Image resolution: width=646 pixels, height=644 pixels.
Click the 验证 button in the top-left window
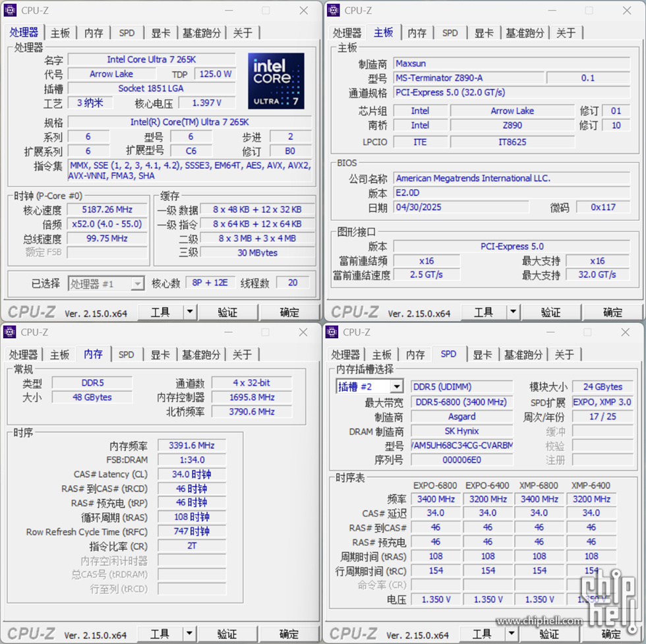click(228, 312)
